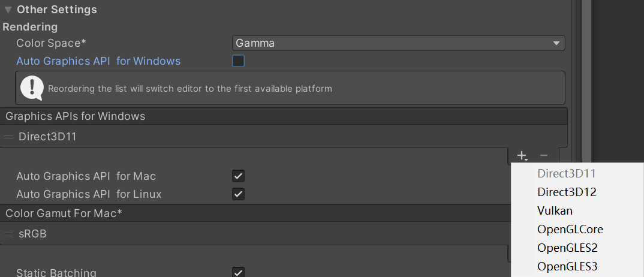Uncheck Auto Graphics API for Linux

click(x=238, y=194)
